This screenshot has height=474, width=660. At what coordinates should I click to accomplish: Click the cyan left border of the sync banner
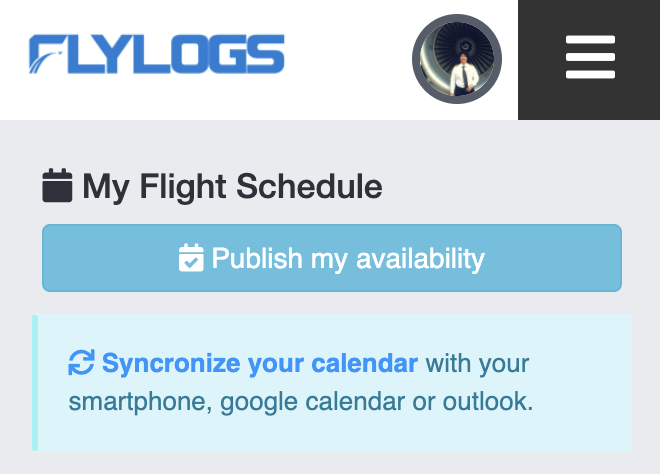(35, 383)
